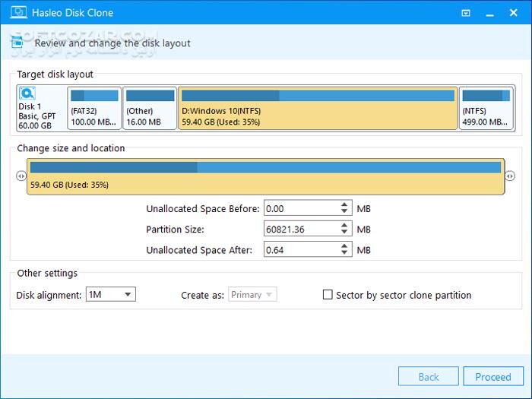Increase Unallocated Space Before value
This screenshot has width=532, height=399.
coord(345,205)
